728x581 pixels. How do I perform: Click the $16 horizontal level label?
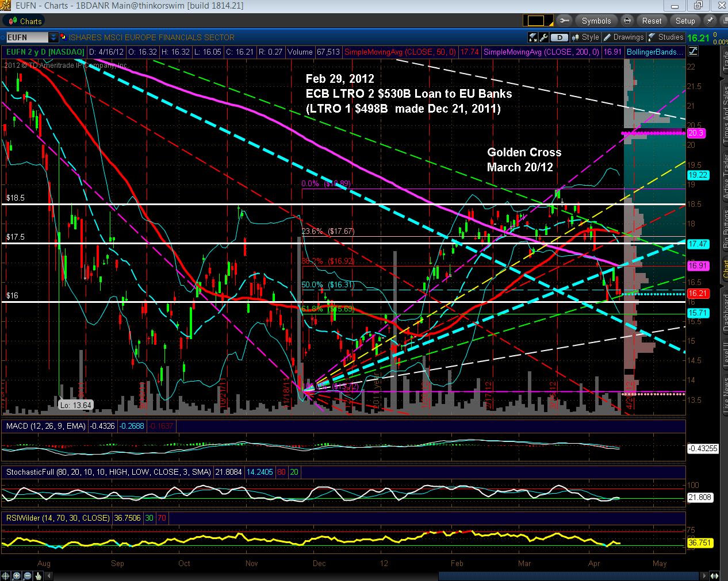coord(12,295)
